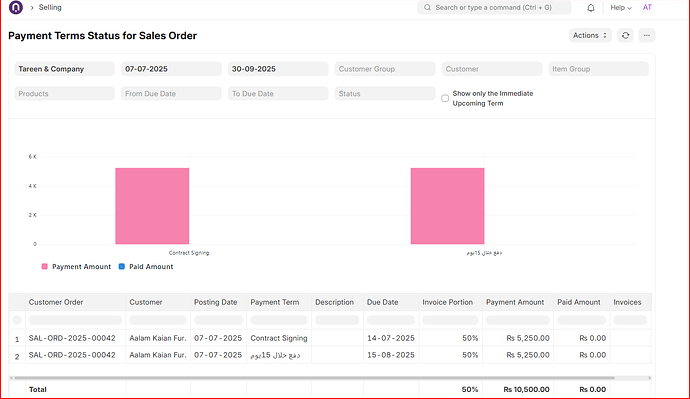Toggle Paid Amount legend marker

coord(122,267)
